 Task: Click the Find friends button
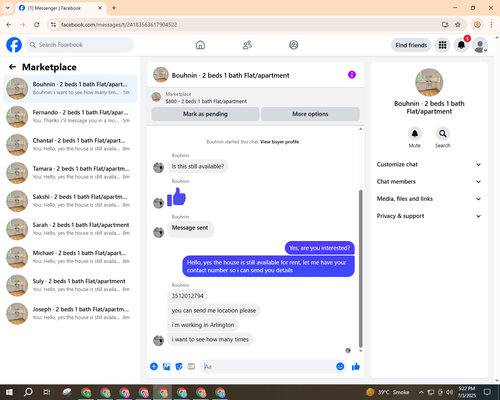tap(411, 45)
